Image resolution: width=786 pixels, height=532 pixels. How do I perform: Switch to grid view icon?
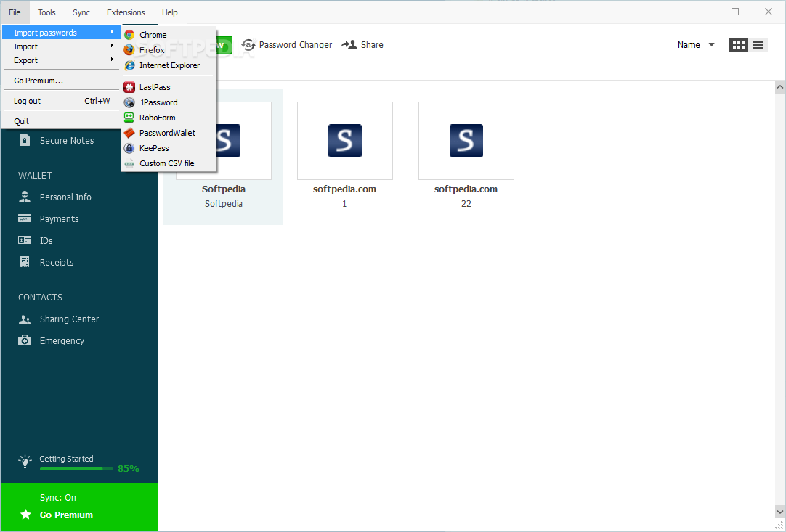click(738, 45)
